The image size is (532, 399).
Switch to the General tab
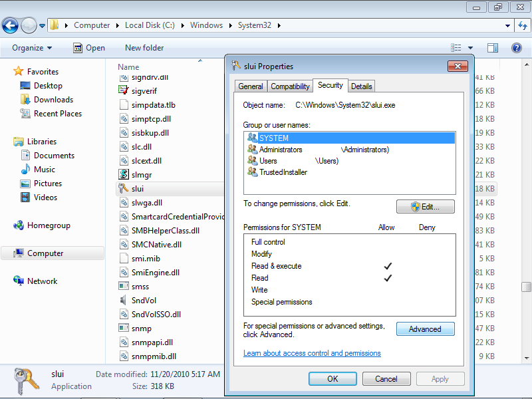251,86
